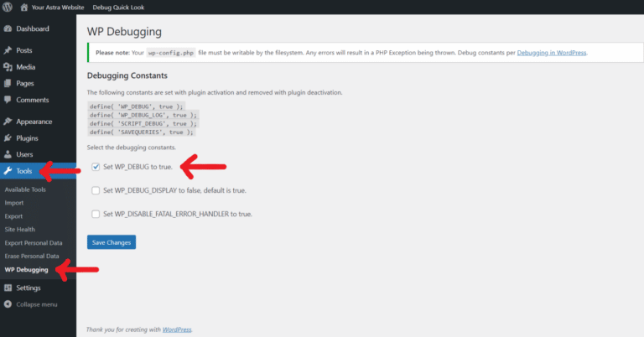644x337 pixels.
Task: Click the Debugging Constants heading
Action: pyautogui.click(x=127, y=75)
